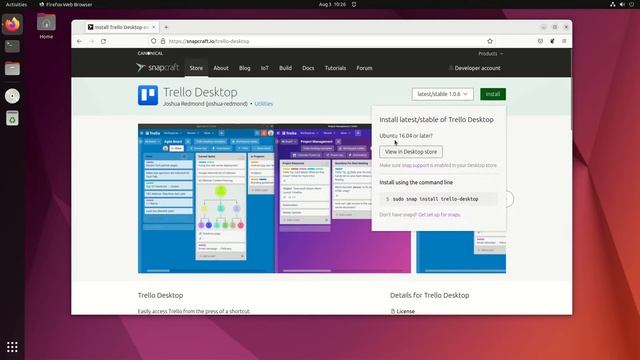This screenshot has height=360, width=640.
Task: Bookmark this page with the star icon
Action: tap(490, 41)
